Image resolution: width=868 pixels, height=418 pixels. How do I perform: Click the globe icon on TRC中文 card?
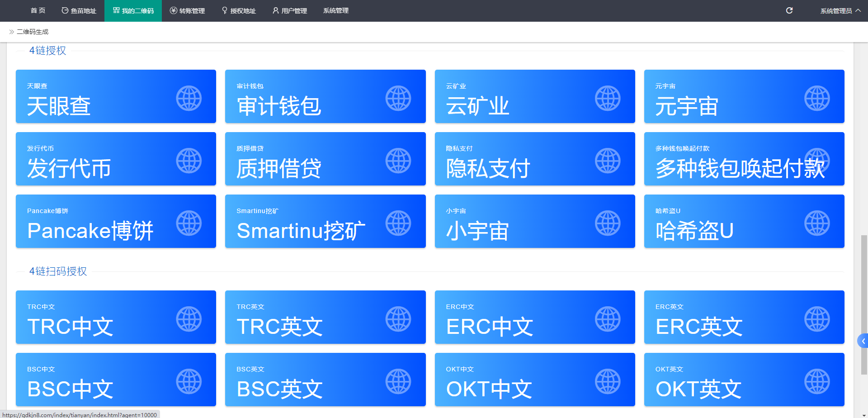coord(189,319)
